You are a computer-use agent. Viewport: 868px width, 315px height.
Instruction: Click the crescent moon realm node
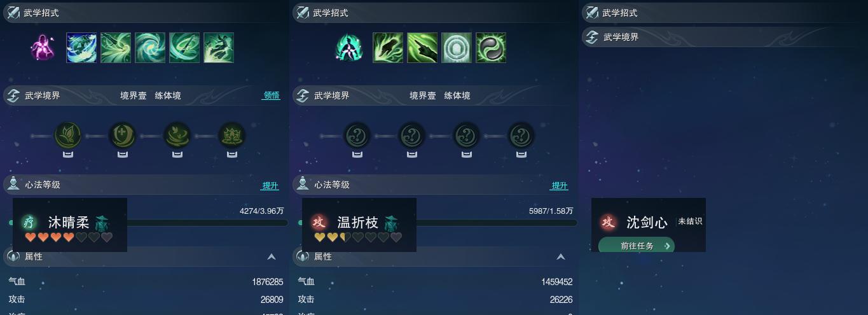coord(123,136)
